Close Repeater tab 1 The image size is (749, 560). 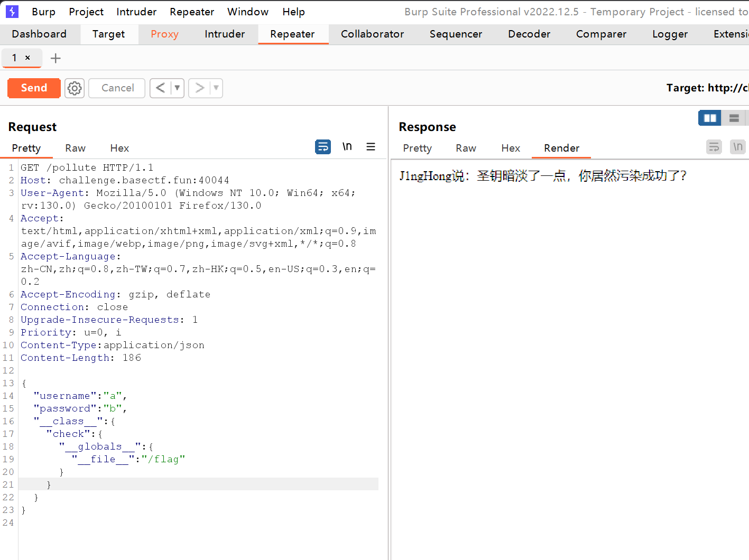click(x=27, y=58)
